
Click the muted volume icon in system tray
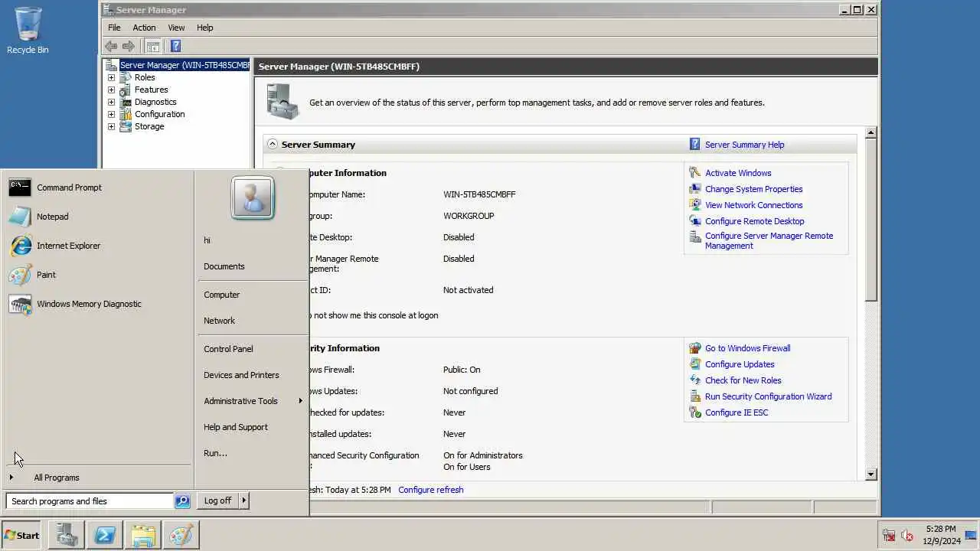907,536
